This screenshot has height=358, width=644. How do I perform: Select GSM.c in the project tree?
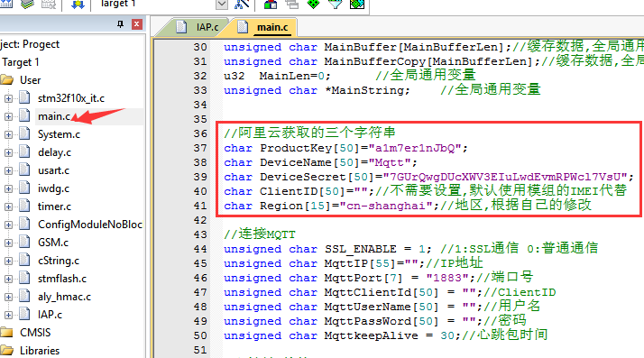[x=53, y=243]
